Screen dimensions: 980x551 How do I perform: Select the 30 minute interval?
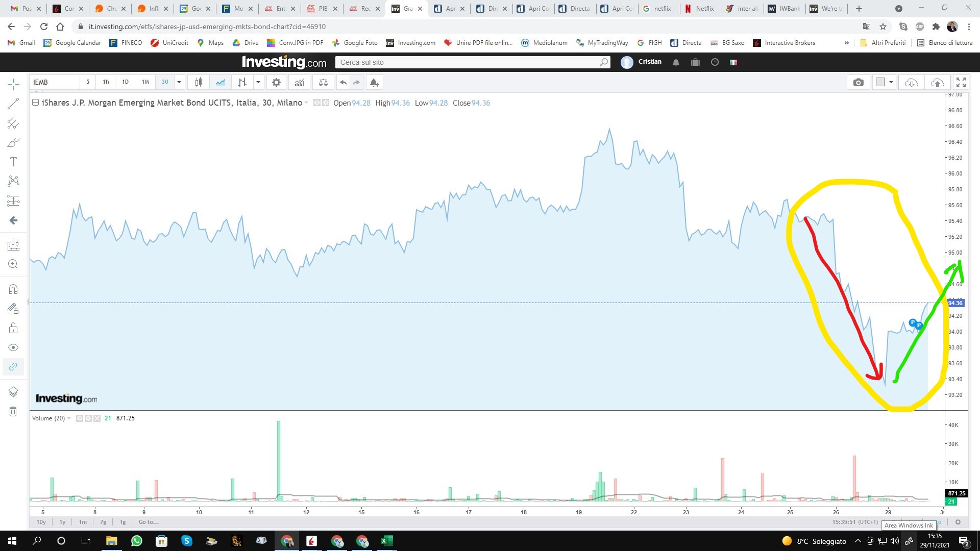click(165, 82)
